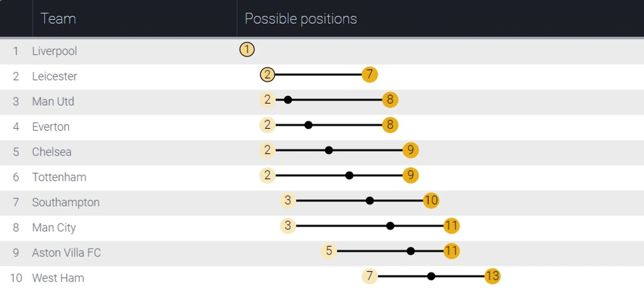
Task: Click the Team column header
Action: coord(58,19)
